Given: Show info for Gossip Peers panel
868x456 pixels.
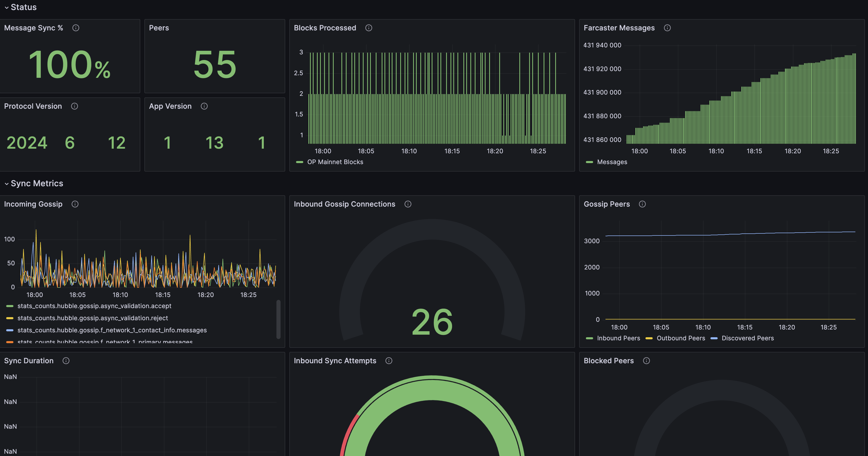Looking at the screenshot, I should (642, 204).
